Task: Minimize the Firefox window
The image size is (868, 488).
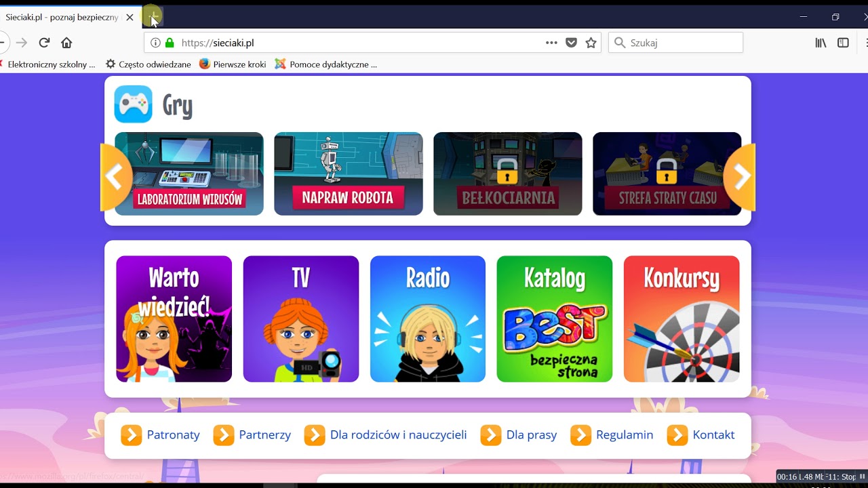Action: click(804, 17)
